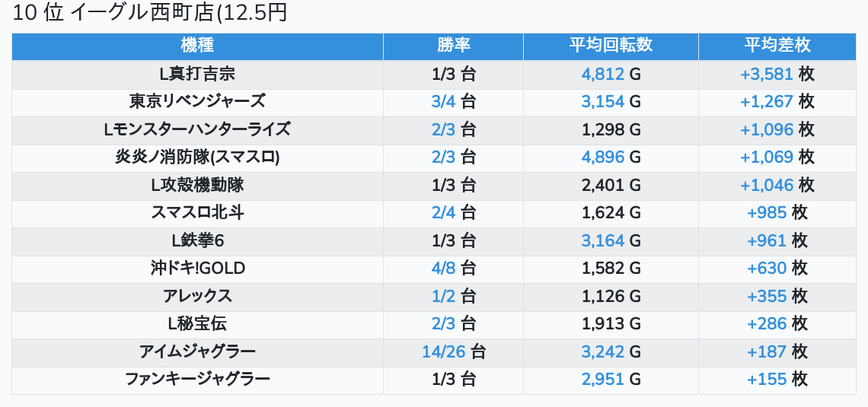Click 沖ドキ!GOLD machine name

click(197, 269)
